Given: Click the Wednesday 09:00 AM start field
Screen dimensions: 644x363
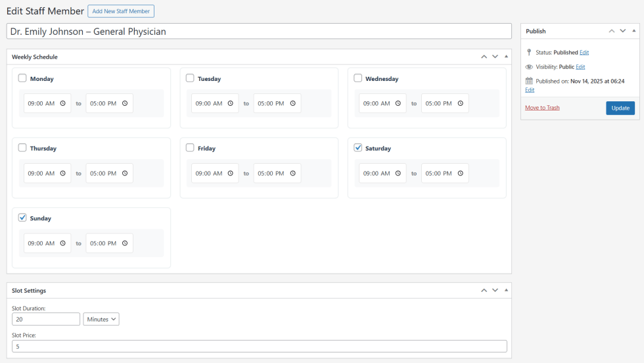Looking at the screenshot, I should [382, 104].
